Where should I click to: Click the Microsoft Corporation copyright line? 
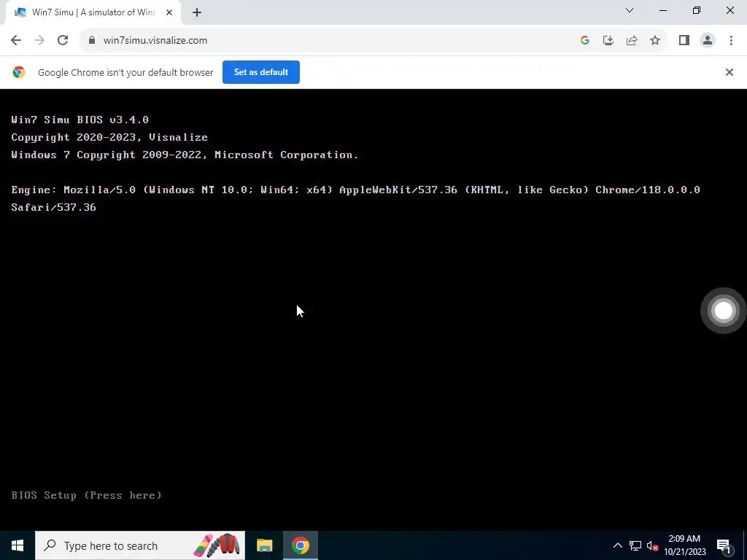[185, 155]
